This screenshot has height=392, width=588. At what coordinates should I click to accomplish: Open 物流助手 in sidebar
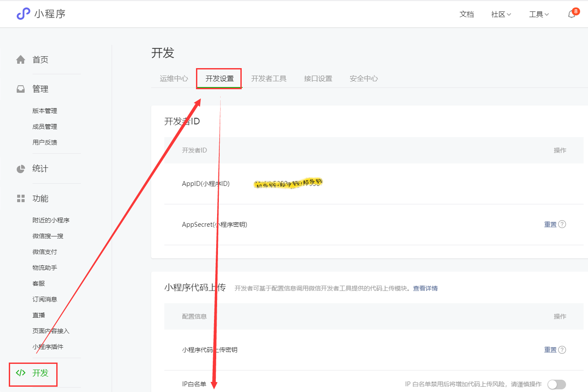click(45, 268)
